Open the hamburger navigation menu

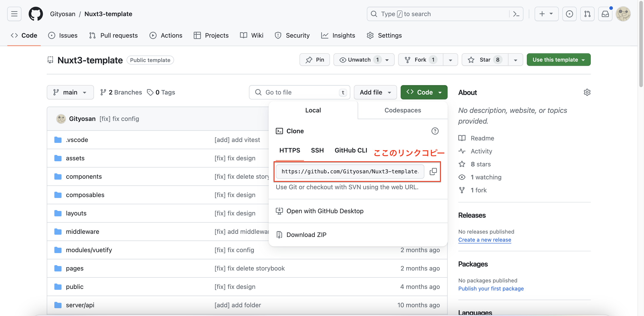(14, 14)
